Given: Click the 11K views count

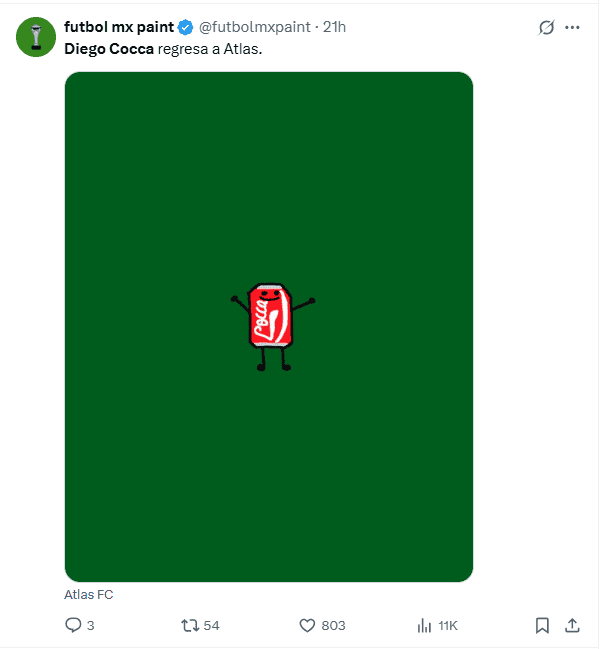Looking at the screenshot, I should coord(448,625).
